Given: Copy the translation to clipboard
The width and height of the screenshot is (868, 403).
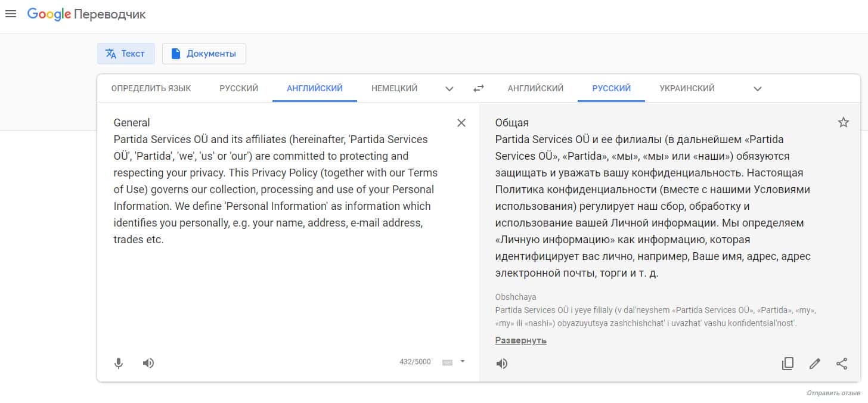Looking at the screenshot, I should point(788,364).
